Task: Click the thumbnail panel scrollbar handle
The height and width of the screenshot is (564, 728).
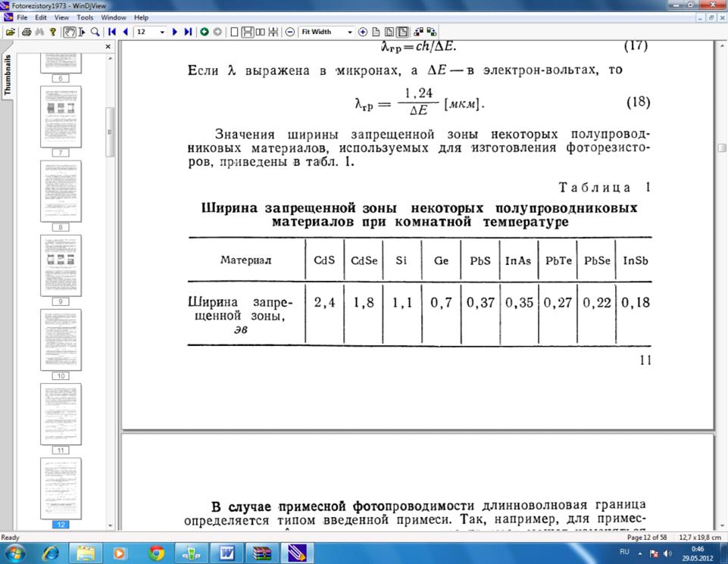Action: pyautogui.click(x=110, y=132)
